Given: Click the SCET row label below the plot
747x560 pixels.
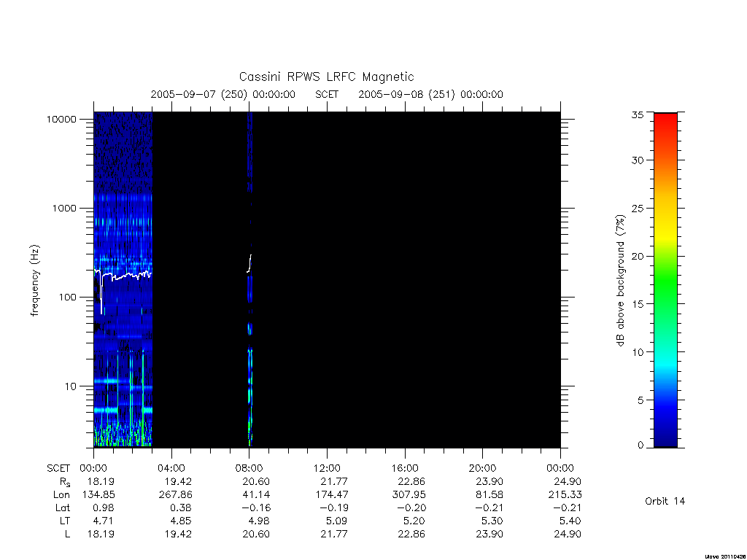Looking at the screenshot, I should pyautogui.click(x=58, y=468).
